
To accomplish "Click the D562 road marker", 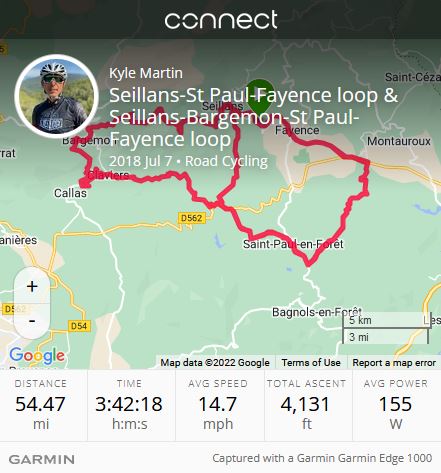I will pyautogui.click(x=191, y=218).
